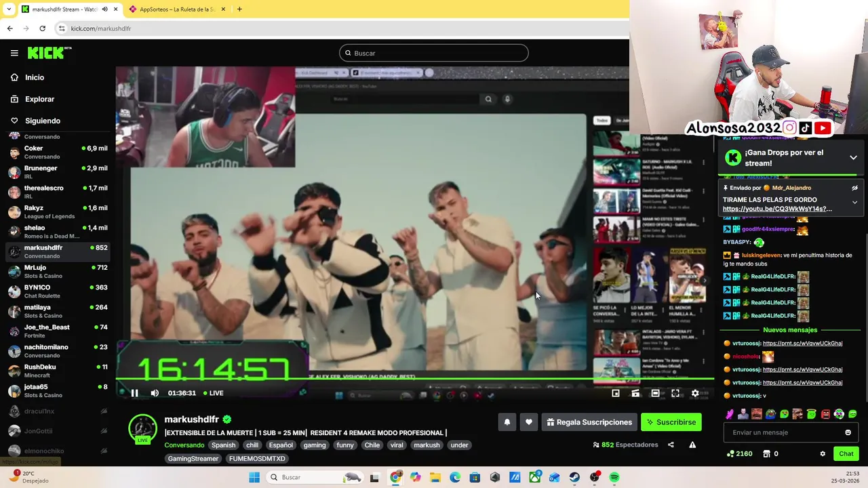
Task: Toggle notification bell for markushdlfr
Action: click(507, 422)
